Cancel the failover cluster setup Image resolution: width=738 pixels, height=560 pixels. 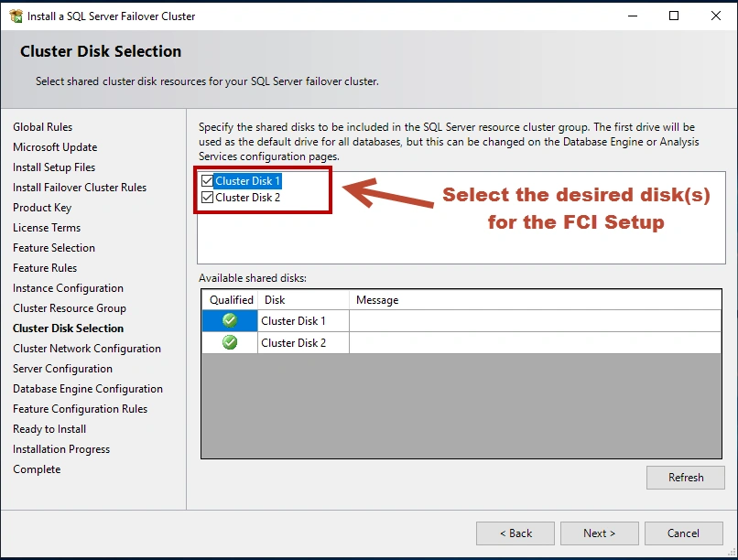coord(683,533)
